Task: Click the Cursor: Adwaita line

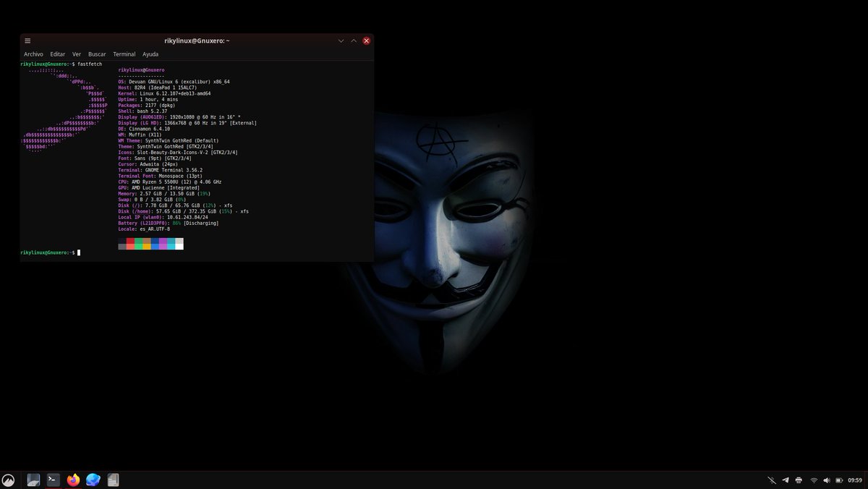Action: pyautogui.click(x=148, y=163)
